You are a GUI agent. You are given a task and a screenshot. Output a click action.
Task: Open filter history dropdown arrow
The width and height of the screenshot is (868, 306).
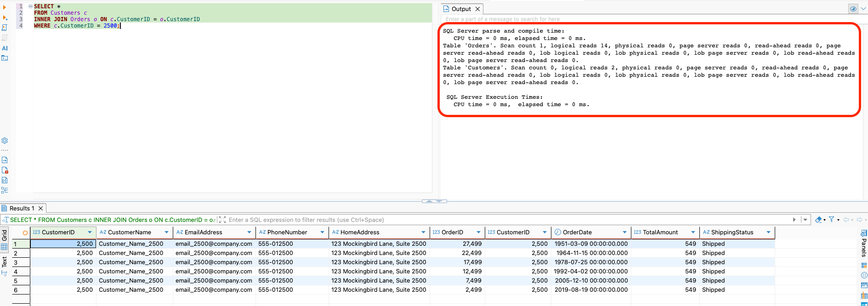[x=805, y=220]
